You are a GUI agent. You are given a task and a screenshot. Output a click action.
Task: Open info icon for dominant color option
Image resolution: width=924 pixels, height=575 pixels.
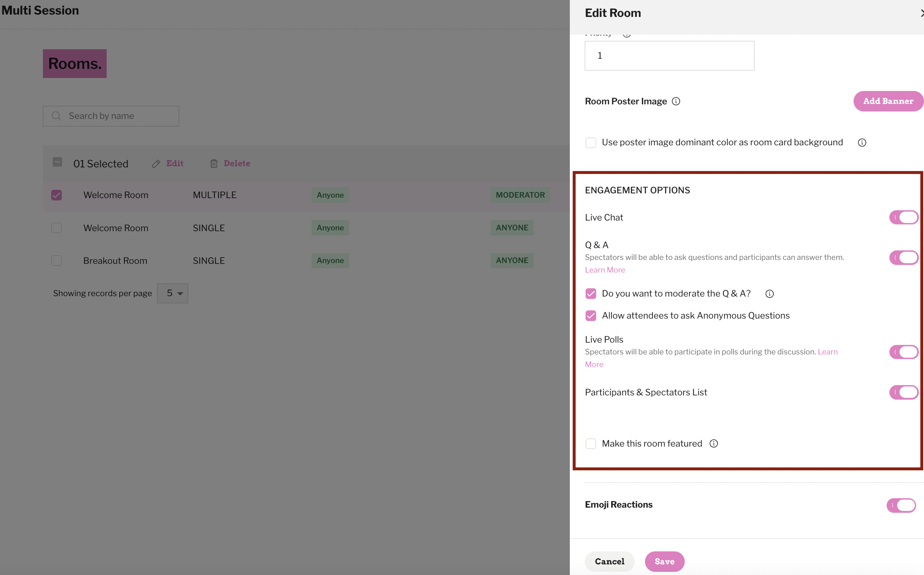pyautogui.click(x=862, y=143)
